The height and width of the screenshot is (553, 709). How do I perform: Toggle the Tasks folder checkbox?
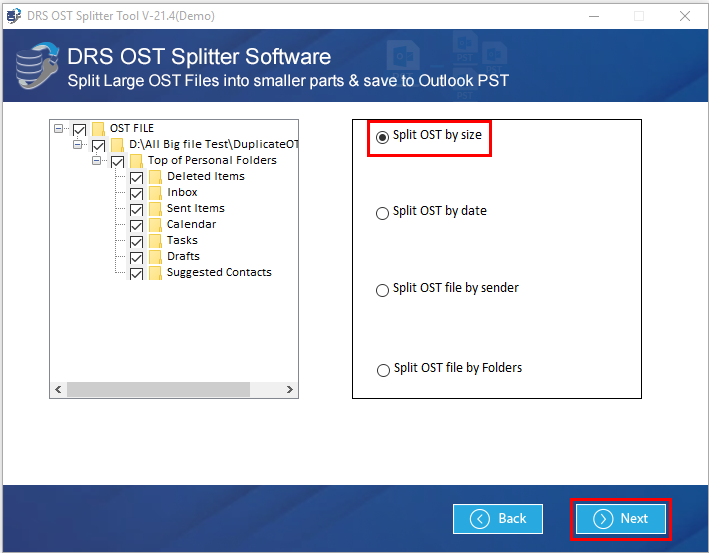coord(136,241)
